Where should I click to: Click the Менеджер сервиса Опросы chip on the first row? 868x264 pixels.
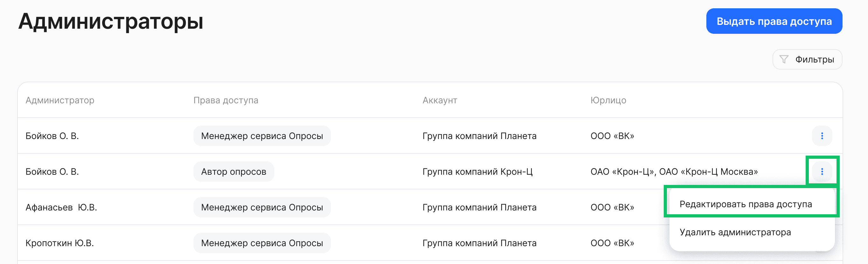(x=262, y=136)
